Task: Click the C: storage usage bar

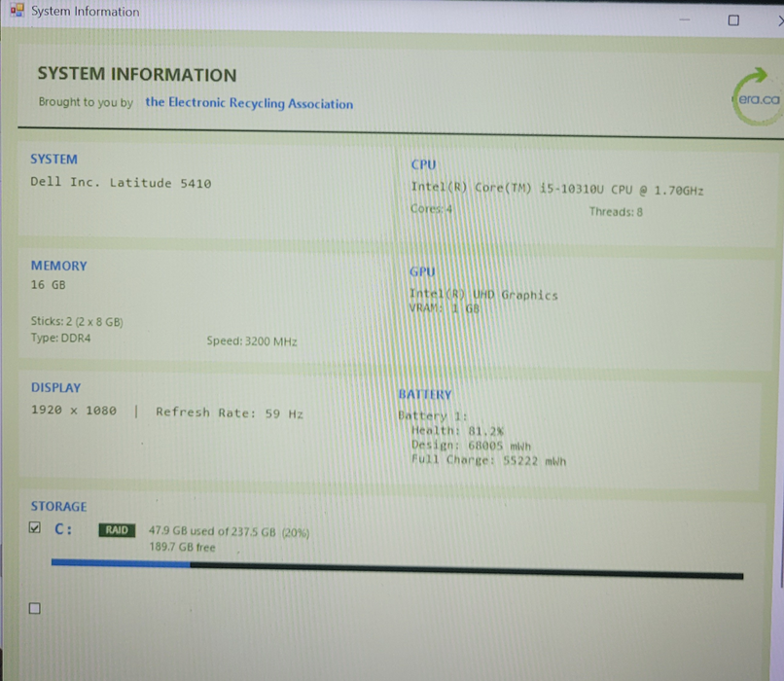Action: click(397, 569)
